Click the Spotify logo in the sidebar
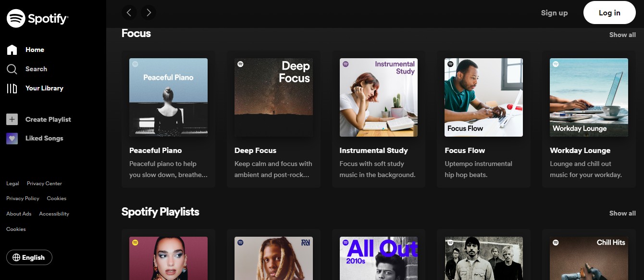644x280 pixels. tap(37, 18)
